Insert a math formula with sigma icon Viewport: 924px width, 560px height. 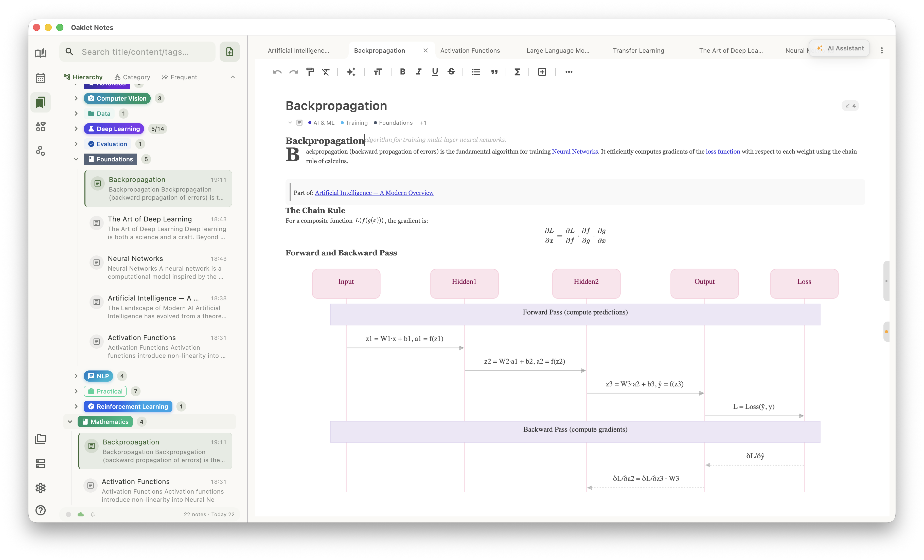pos(517,72)
